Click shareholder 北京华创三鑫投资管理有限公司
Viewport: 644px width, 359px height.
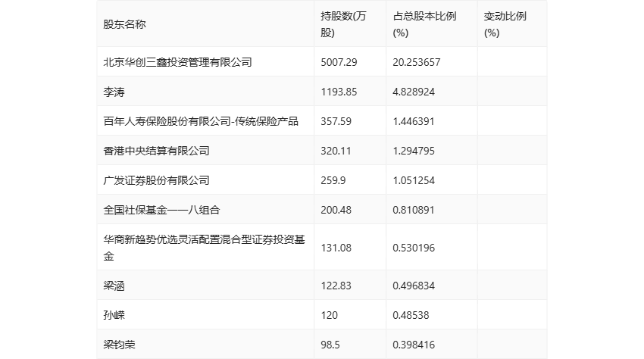tap(177, 62)
